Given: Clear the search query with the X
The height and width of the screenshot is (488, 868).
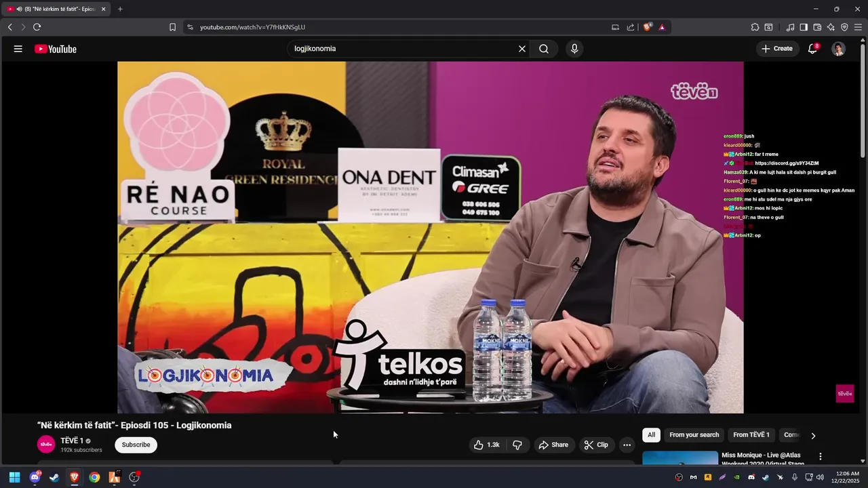Looking at the screenshot, I should pos(522,49).
